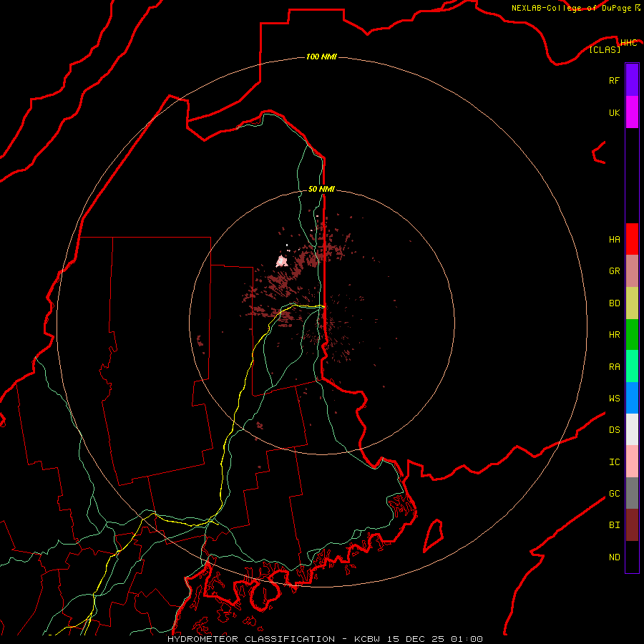Pick the HR green legend swatch
Image resolution: width=644 pixels, height=644 pixels.
pos(632,334)
